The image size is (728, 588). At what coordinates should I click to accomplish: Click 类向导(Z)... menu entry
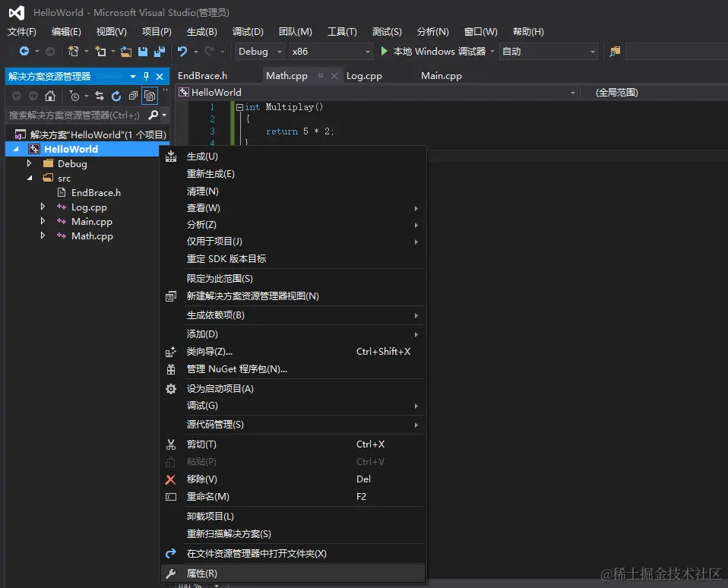pos(293,351)
